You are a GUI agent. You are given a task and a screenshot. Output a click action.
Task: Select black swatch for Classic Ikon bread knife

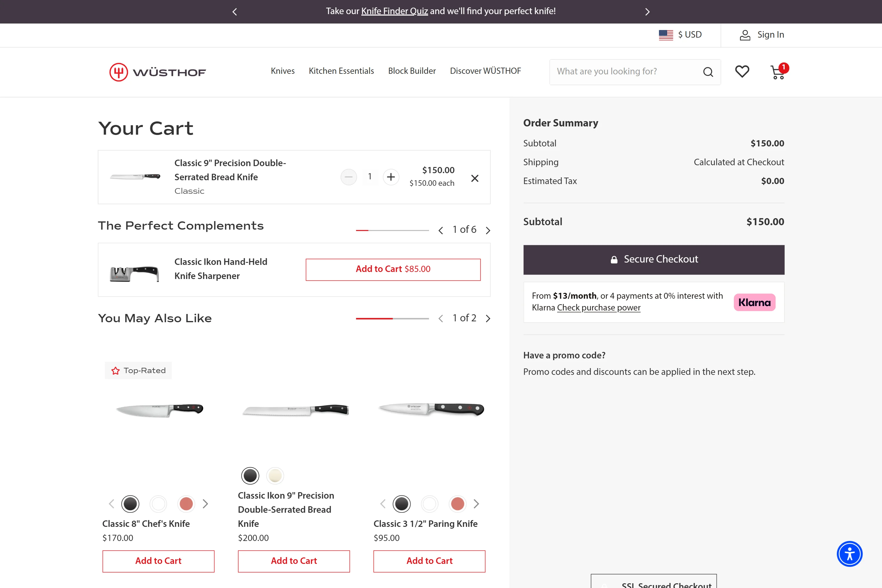(x=250, y=475)
